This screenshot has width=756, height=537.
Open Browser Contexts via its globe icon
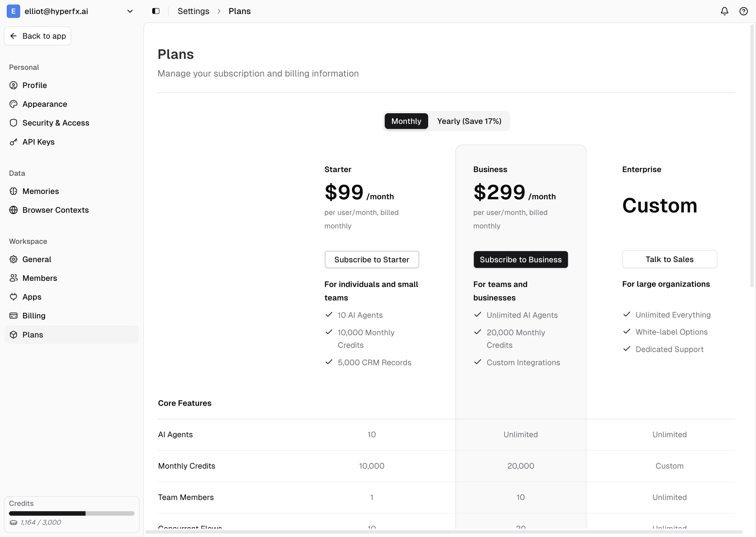pos(13,210)
